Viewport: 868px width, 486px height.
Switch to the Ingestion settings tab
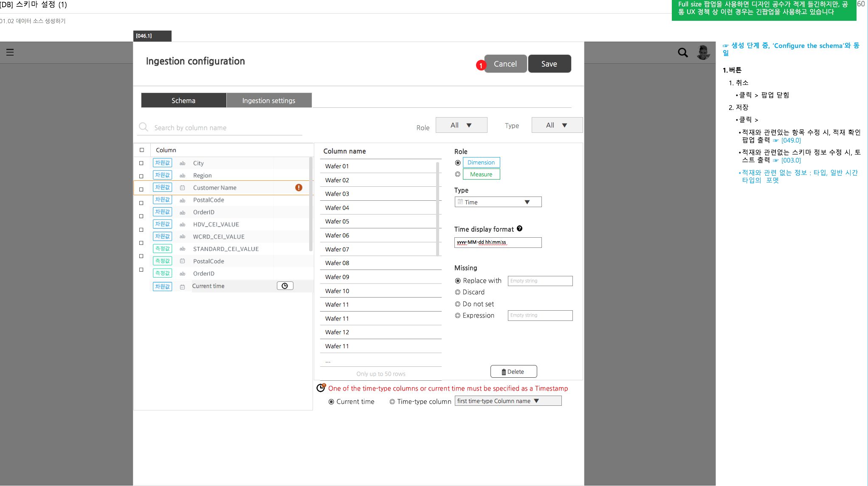click(x=269, y=101)
